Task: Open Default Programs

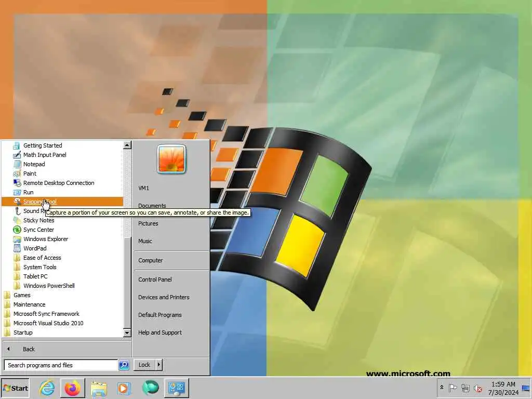Action: pyautogui.click(x=160, y=315)
